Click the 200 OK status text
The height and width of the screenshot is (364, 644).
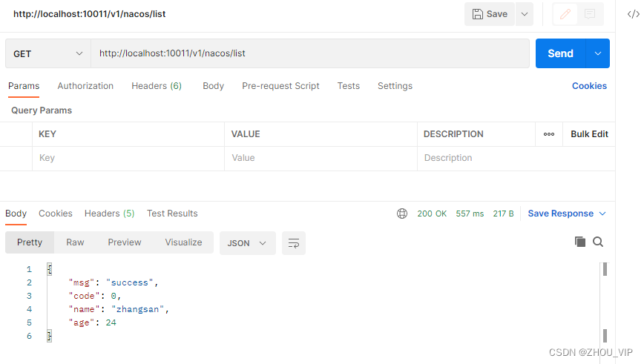click(x=432, y=214)
